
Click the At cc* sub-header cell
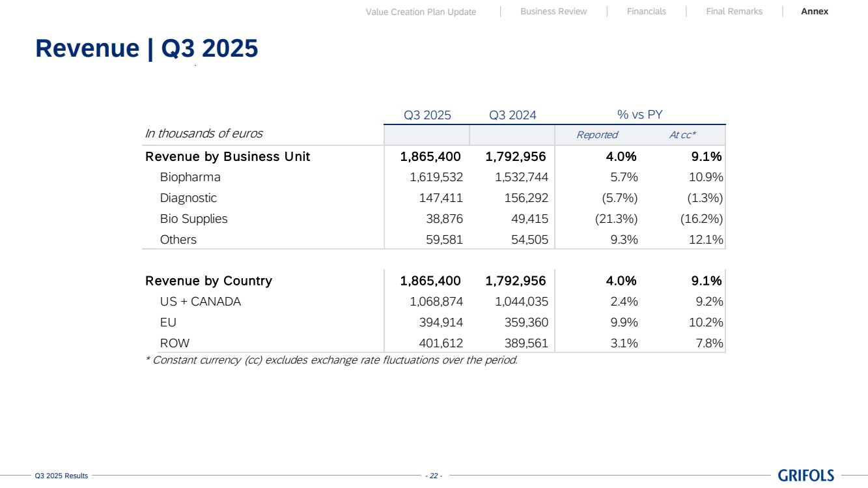pos(682,135)
